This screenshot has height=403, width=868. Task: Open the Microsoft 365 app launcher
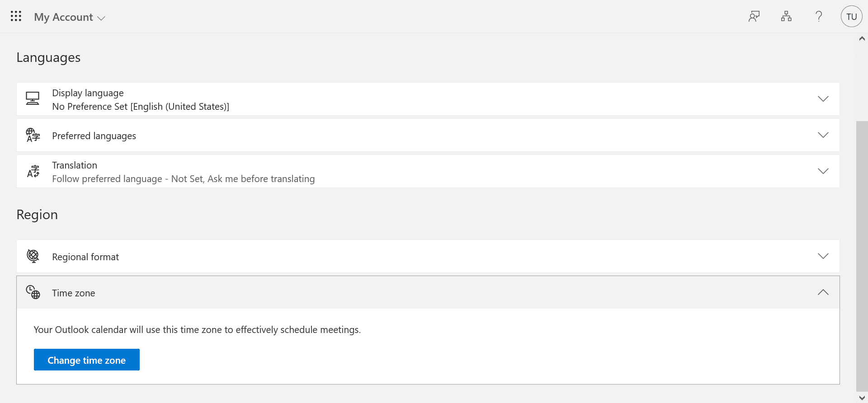click(x=16, y=16)
